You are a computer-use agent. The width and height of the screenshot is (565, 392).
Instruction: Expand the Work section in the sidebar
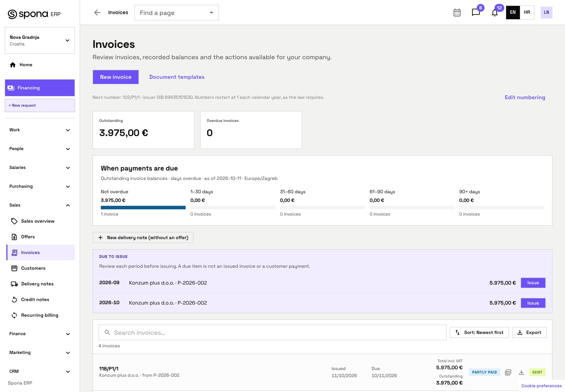click(x=40, y=130)
